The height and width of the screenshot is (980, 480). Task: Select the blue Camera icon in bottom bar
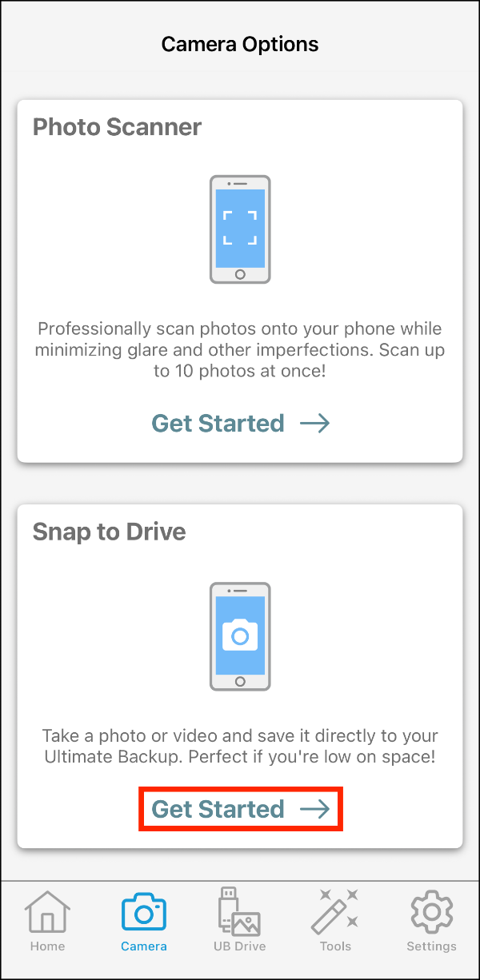point(144,912)
